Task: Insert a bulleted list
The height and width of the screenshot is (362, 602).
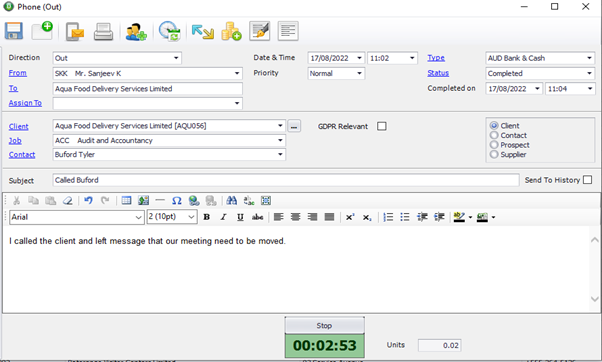Action: click(405, 217)
